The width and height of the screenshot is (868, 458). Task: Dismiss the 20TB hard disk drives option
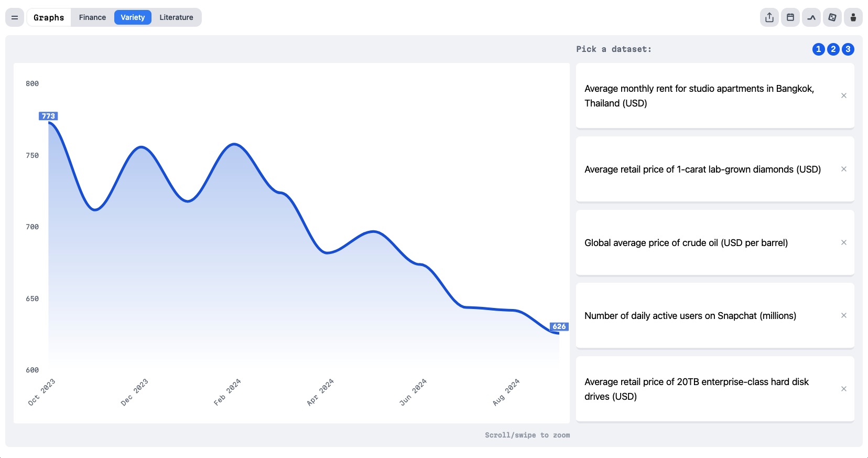pos(844,389)
